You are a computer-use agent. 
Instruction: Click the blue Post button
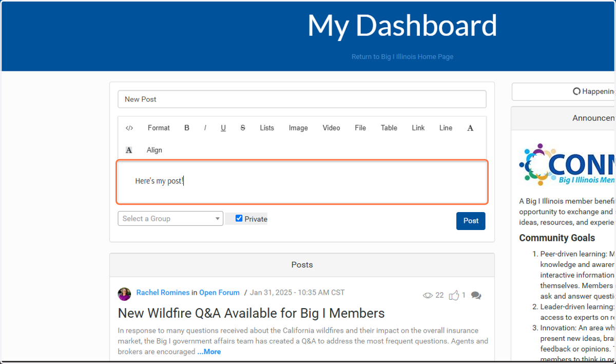471,221
